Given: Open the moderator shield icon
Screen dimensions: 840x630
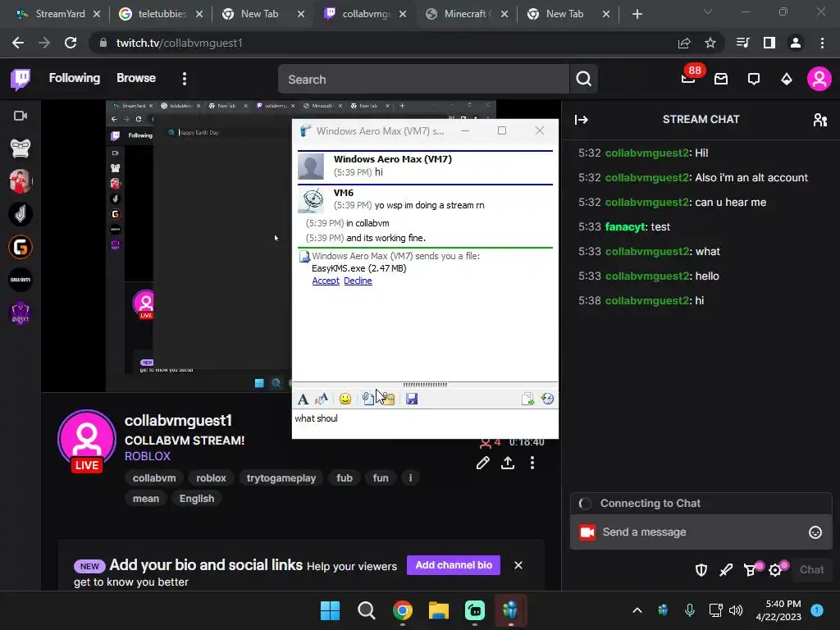Looking at the screenshot, I should (x=701, y=570).
